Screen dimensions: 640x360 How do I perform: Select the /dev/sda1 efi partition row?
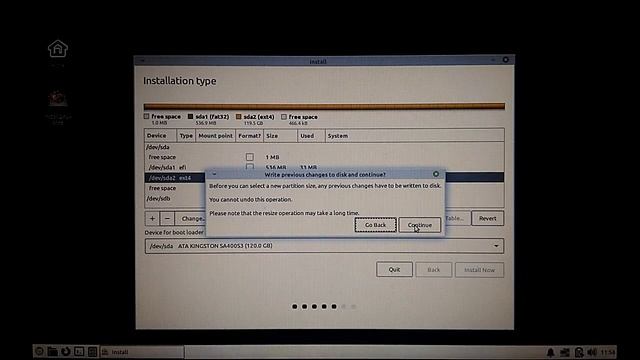175,167
